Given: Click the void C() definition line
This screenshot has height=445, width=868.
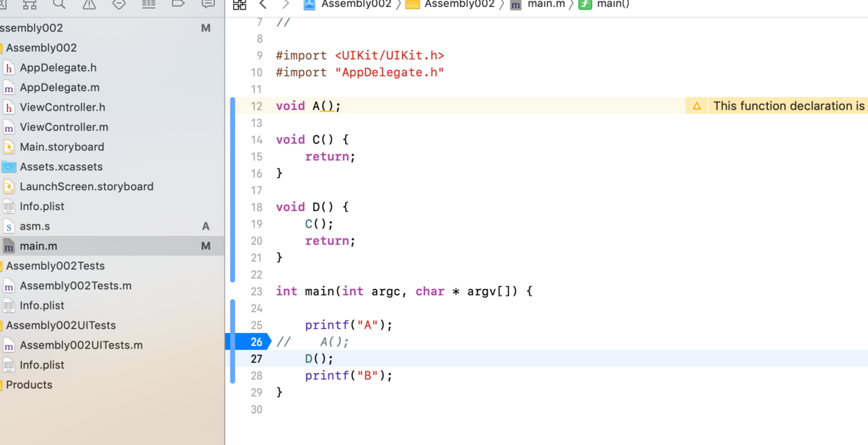Looking at the screenshot, I should [x=311, y=140].
